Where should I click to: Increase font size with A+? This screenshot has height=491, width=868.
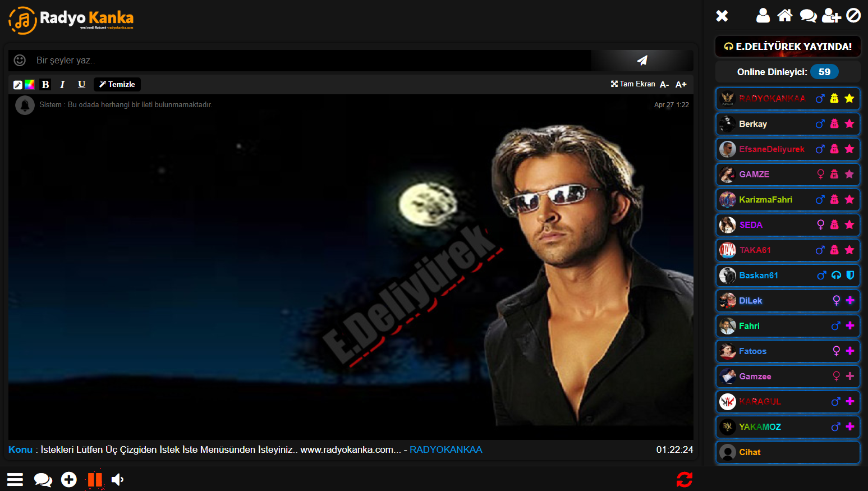(x=681, y=85)
